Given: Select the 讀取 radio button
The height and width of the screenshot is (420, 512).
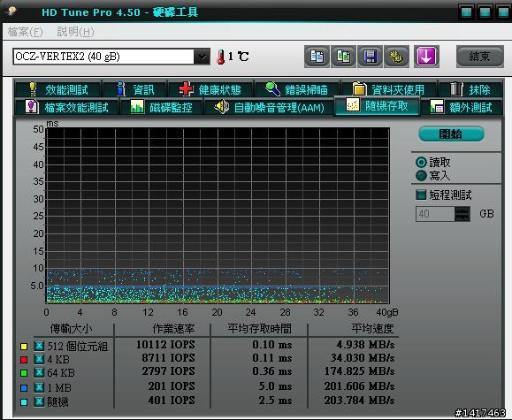Looking at the screenshot, I should point(421,162).
